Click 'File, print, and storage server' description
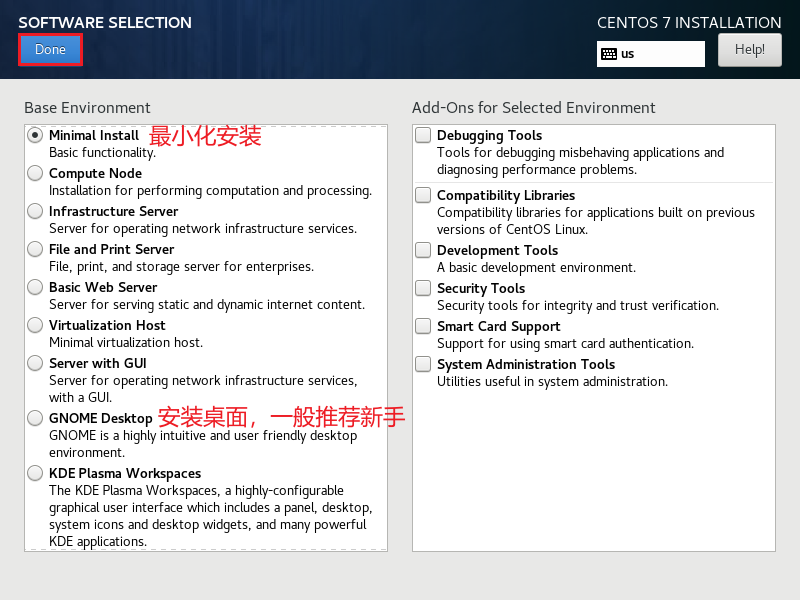This screenshot has width=800, height=600. click(x=181, y=267)
